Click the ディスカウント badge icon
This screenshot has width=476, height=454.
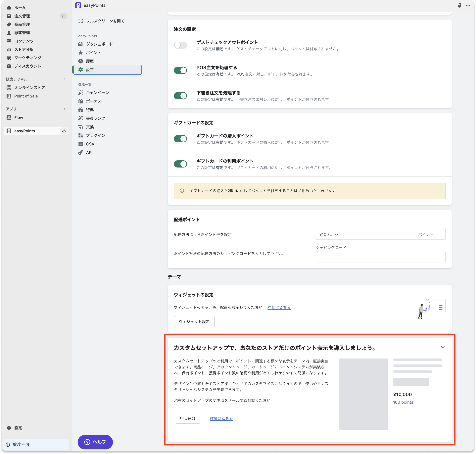[x=9, y=66]
